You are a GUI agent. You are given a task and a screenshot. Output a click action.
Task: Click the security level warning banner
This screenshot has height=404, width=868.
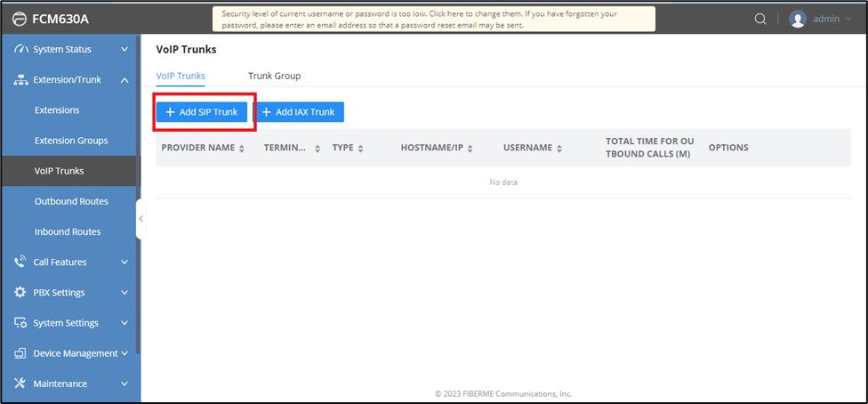(434, 19)
